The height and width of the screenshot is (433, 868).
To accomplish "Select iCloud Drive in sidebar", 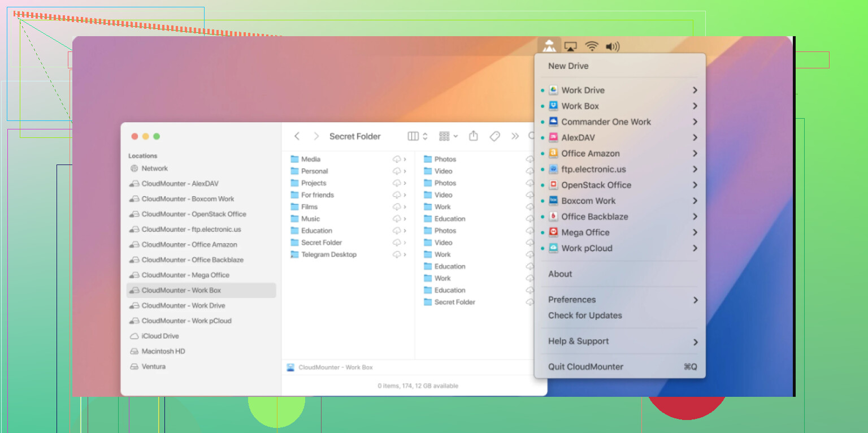I will coord(160,336).
